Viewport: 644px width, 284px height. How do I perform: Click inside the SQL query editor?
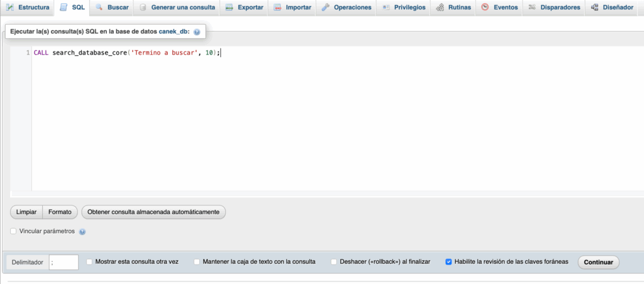337,119
